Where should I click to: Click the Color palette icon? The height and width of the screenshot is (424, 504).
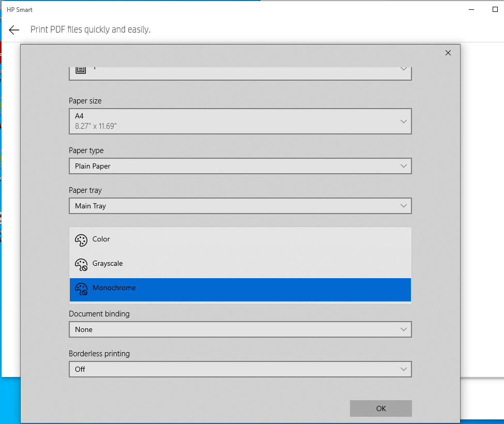click(81, 240)
